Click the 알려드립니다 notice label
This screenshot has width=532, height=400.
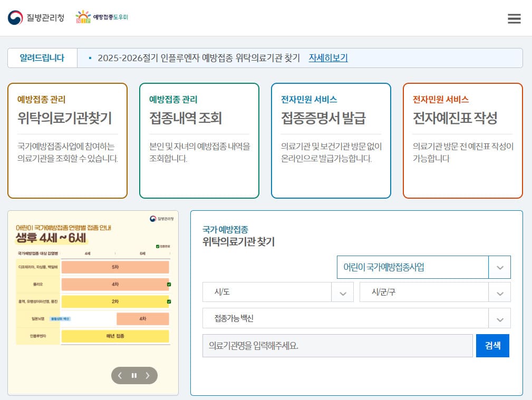[41, 58]
